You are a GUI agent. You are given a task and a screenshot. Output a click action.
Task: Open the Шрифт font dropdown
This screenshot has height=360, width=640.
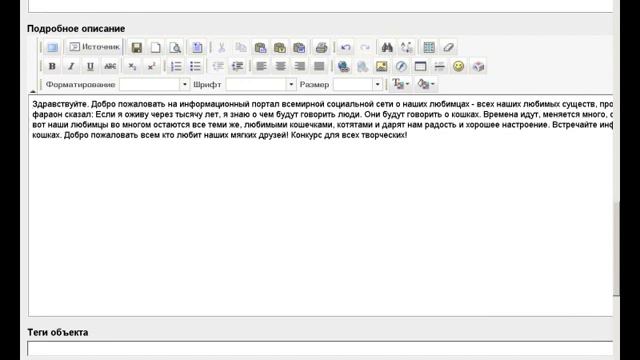(261, 84)
